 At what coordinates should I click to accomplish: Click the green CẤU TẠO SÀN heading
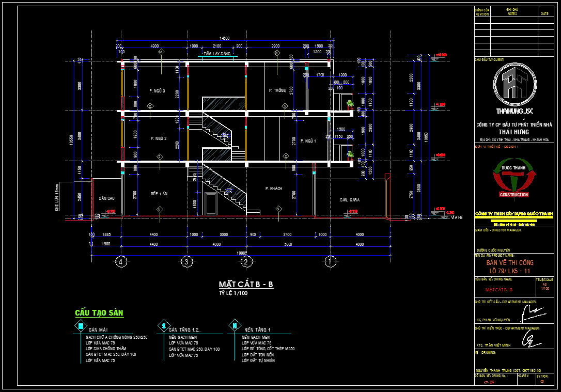point(99,313)
